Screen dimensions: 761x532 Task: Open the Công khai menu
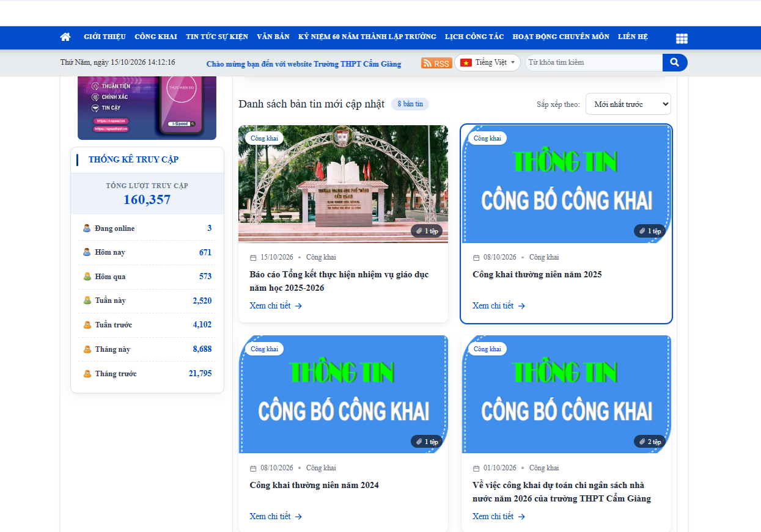point(156,37)
